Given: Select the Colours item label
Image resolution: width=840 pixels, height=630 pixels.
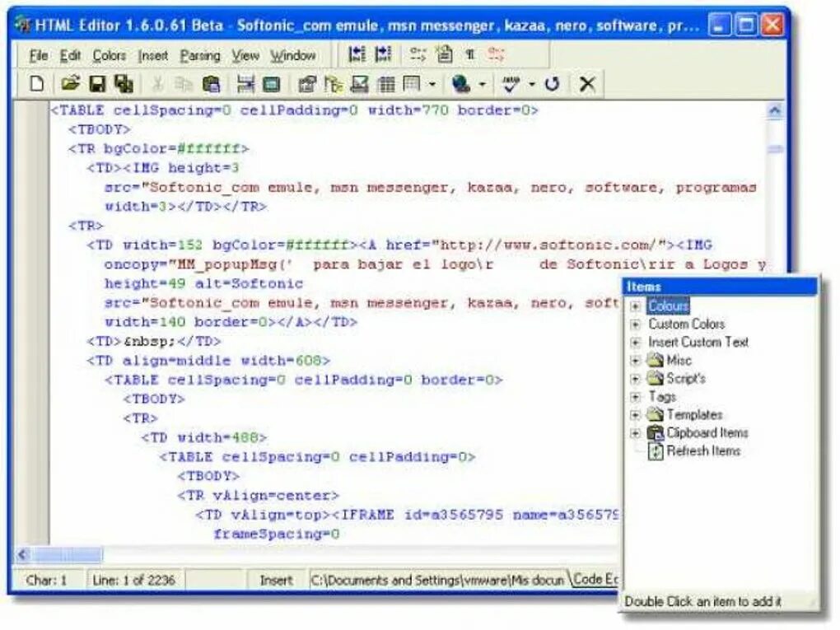Looking at the screenshot, I should click(x=668, y=306).
